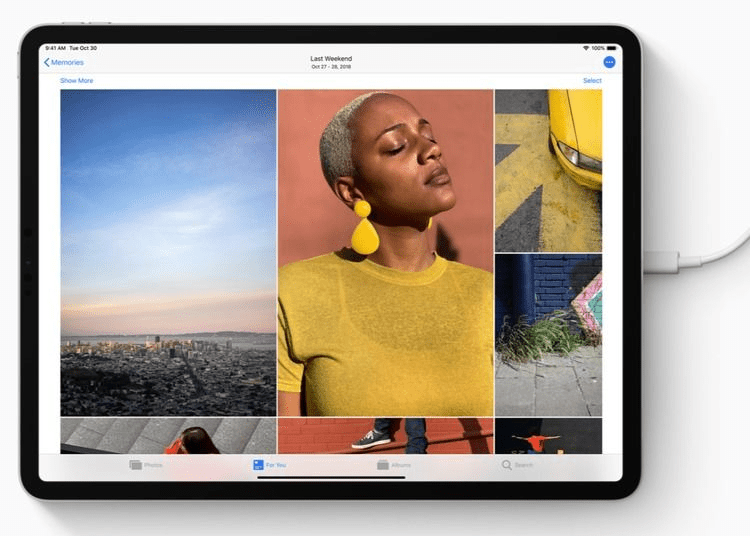Tap Select in the top right
This screenshot has width=750, height=536.
pos(592,80)
